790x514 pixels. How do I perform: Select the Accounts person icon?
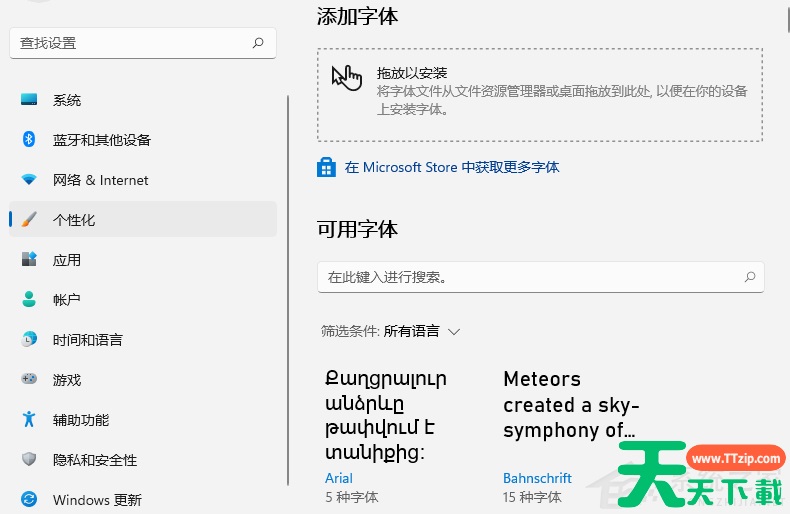tap(29, 299)
